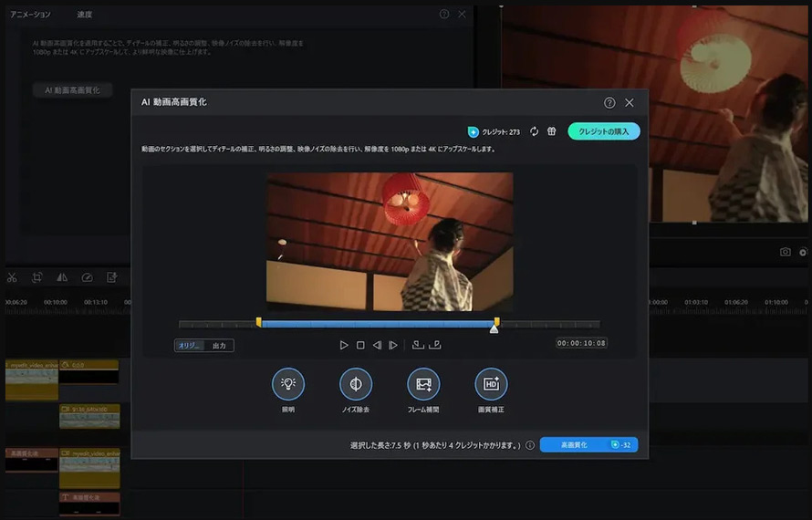Take a snapshot with the camera icon
This screenshot has width=812, height=520.
(786, 252)
